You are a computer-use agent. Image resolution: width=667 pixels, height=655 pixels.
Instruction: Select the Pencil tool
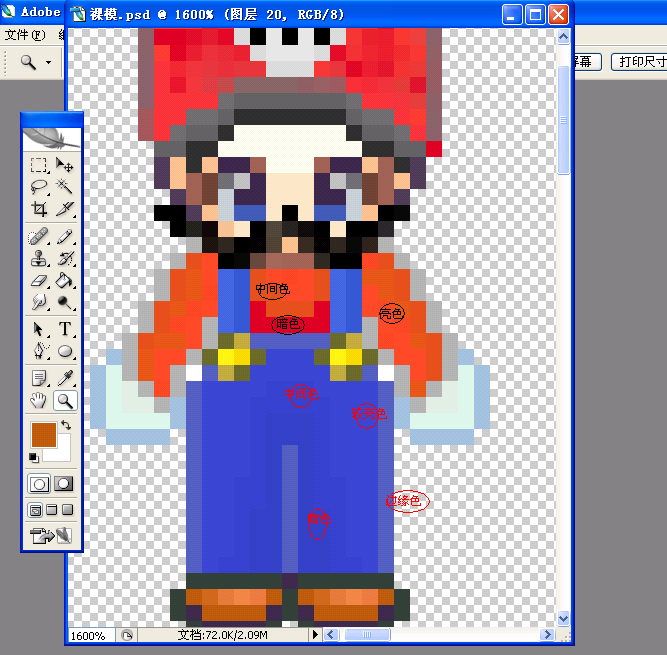click(65, 236)
